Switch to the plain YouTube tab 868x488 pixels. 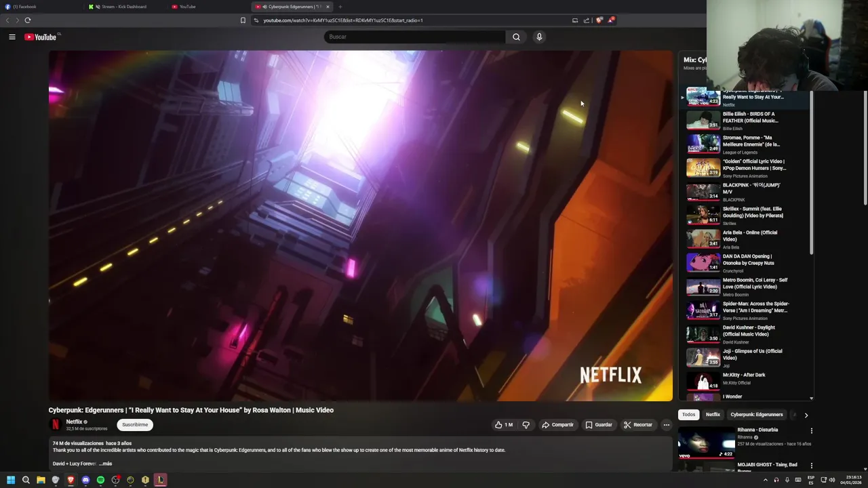(x=209, y=7)
